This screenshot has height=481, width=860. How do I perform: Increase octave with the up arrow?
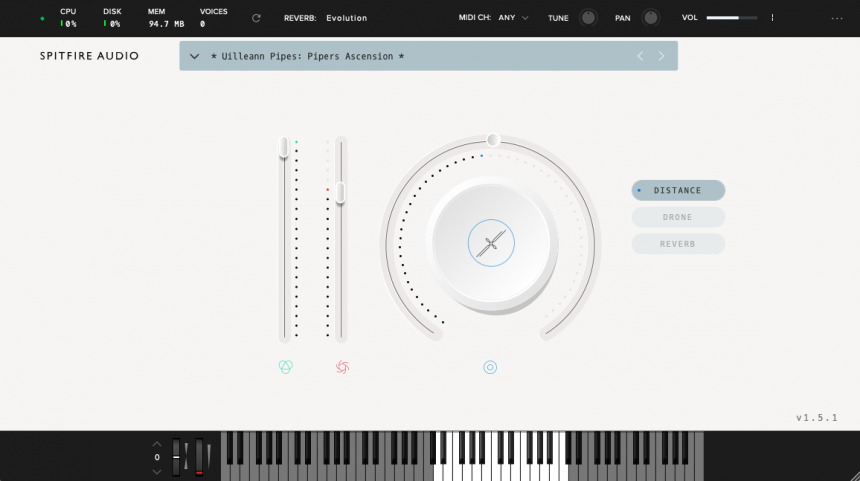(157, 444)
